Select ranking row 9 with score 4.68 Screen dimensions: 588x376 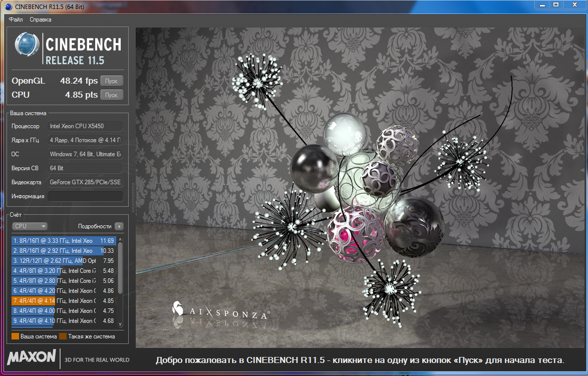(64, 321)
